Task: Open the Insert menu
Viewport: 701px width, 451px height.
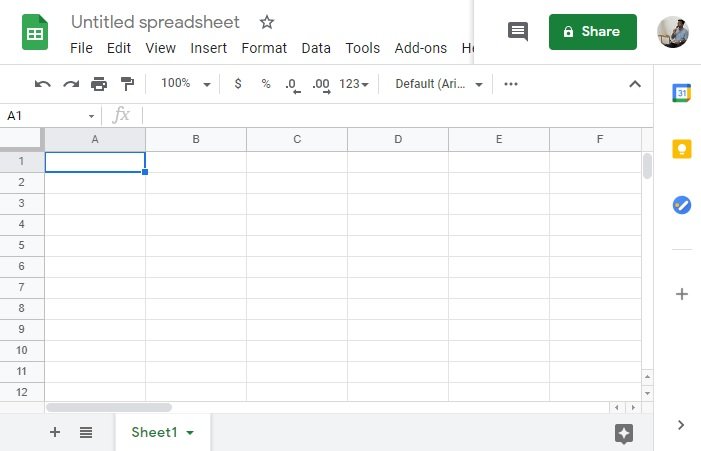Action: [x=208, y=48]
